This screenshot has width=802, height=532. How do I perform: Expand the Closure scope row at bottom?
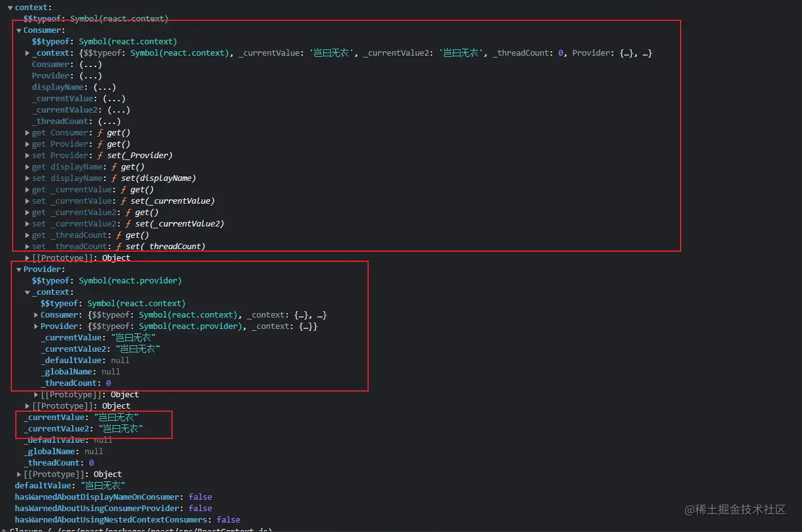5,530
